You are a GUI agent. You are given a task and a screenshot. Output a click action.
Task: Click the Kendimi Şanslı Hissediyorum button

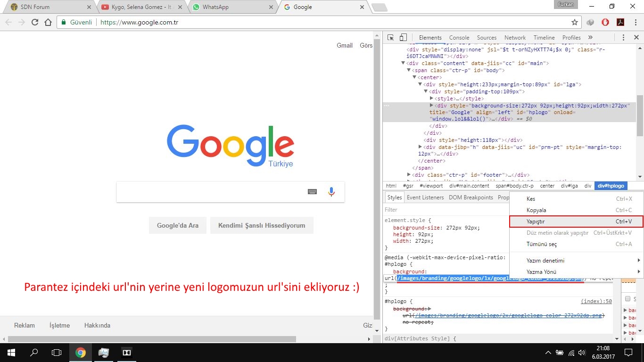tap(262, 225)
